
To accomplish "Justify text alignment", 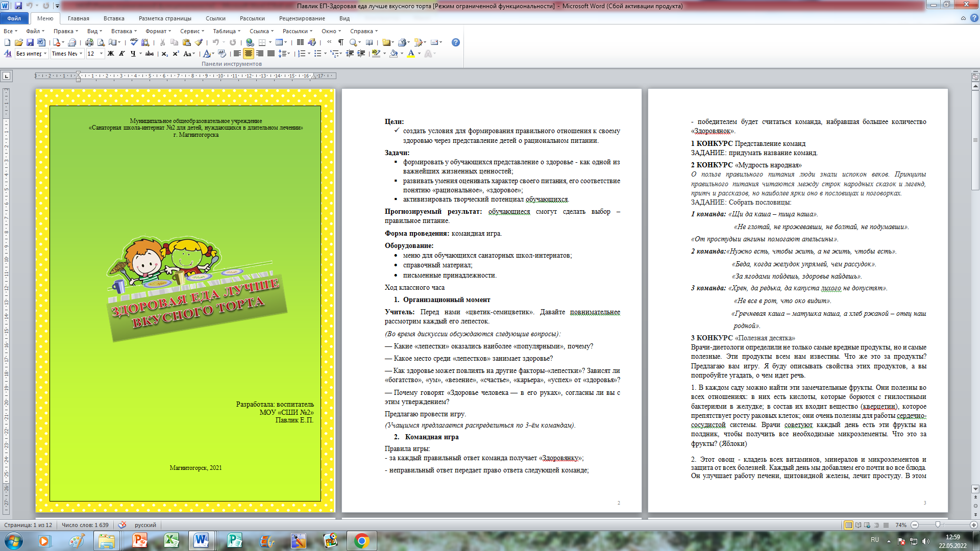I will (271, 54).
